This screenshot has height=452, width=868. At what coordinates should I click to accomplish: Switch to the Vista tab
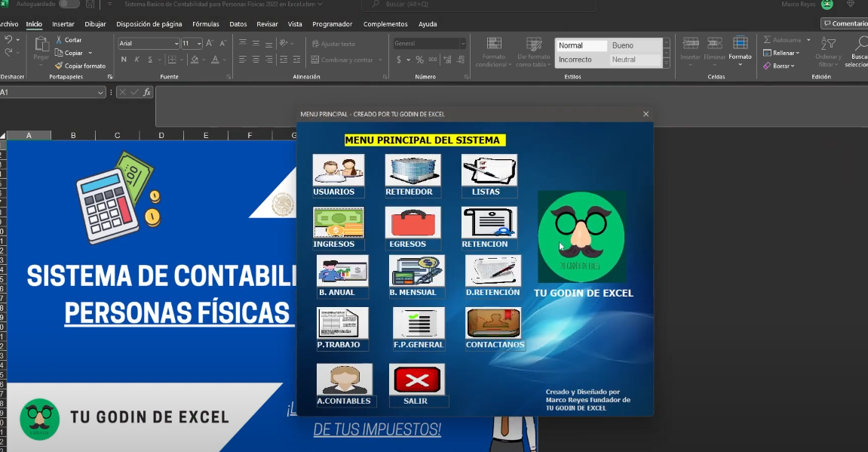pyautogui.click(x=295, y=24)
